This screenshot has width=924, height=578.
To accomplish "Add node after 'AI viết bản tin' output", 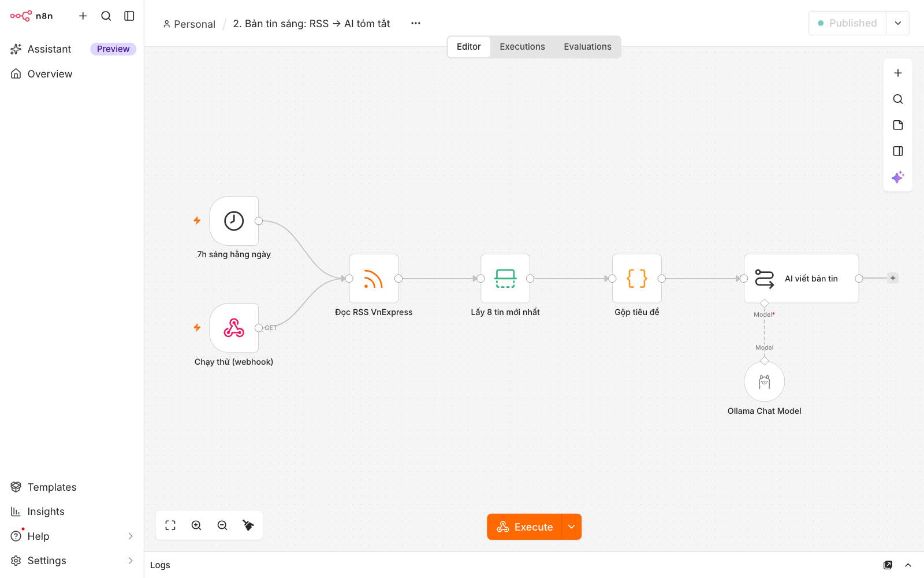I will [x=893, y=278].
